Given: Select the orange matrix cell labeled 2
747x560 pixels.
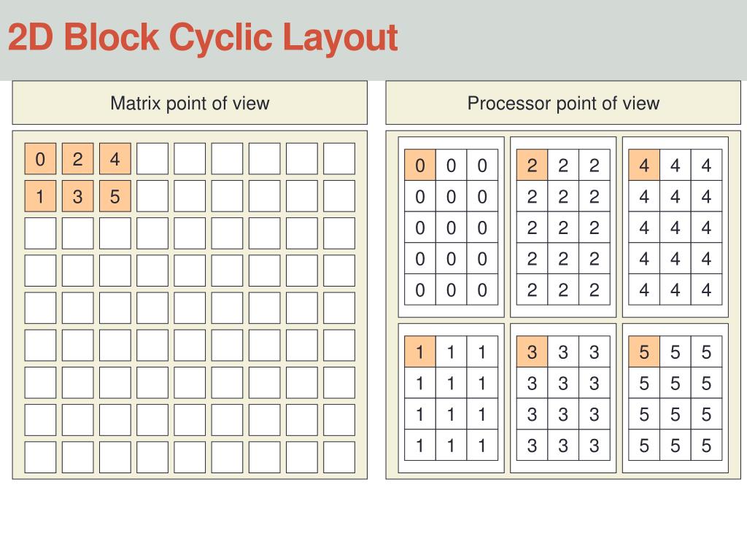Looking at the screenshot, I should 77,158.
